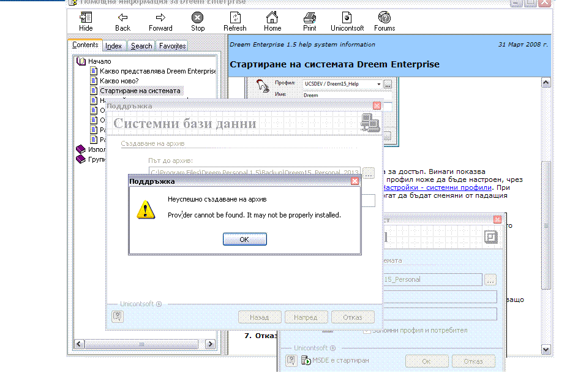Click the purple book icon for Групи
Screen dimensions: 578x392
coord(81,159)
